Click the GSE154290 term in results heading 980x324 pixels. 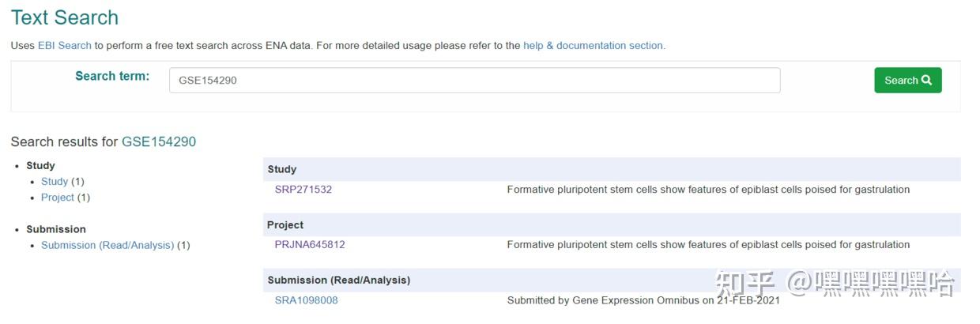(159, 142)
